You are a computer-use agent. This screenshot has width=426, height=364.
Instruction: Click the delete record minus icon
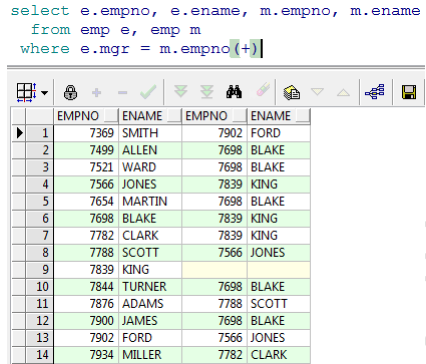pyautogui.click(x=122, y=92)
